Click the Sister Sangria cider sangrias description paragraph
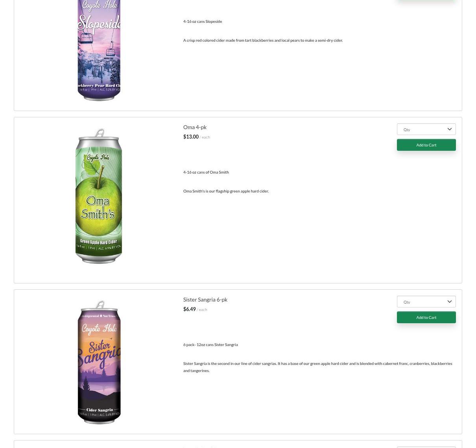This screenshot has height=448, width=476. click(317, 367)
